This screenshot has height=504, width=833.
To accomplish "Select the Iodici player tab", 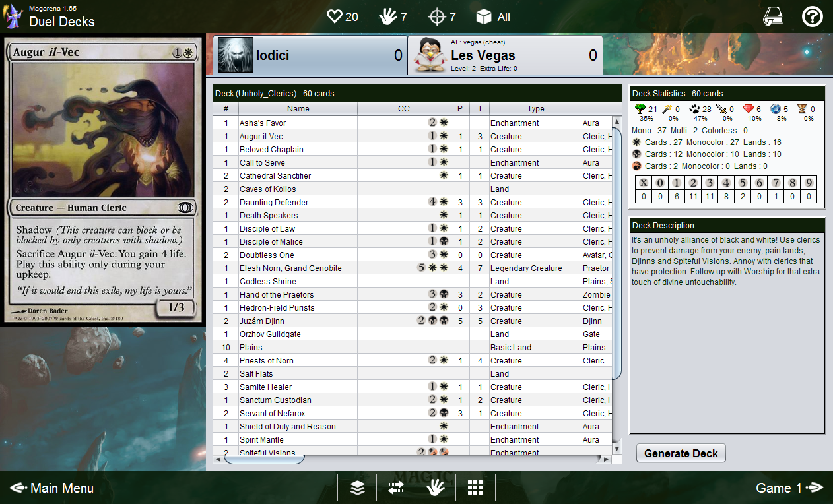I will tap(310, 55).
